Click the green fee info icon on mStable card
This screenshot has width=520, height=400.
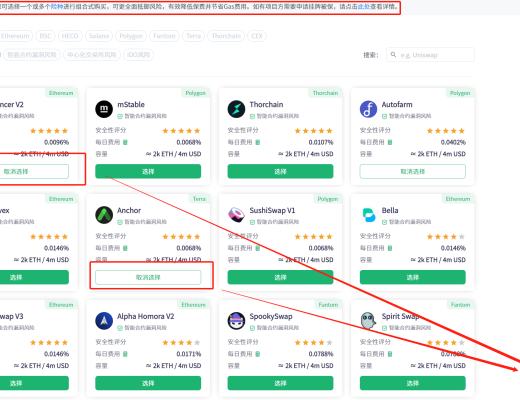[x=125, y=142]
